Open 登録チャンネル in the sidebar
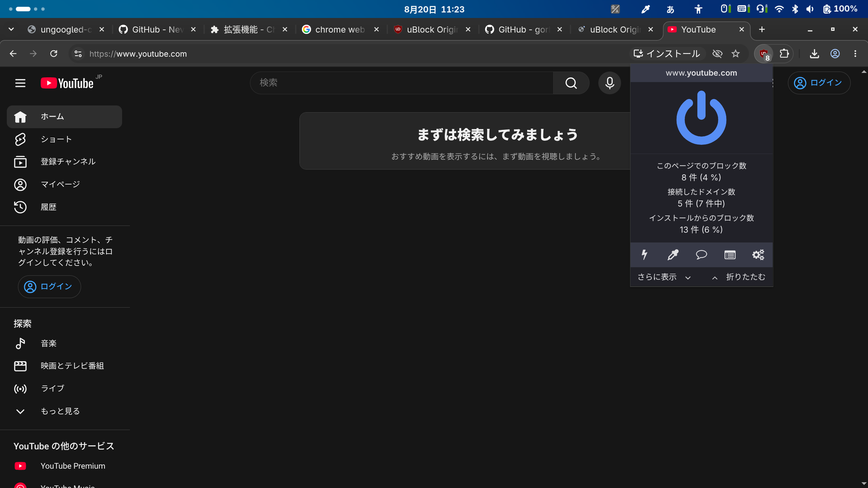Viewport: 868px width, 488px height. [64, 162]
